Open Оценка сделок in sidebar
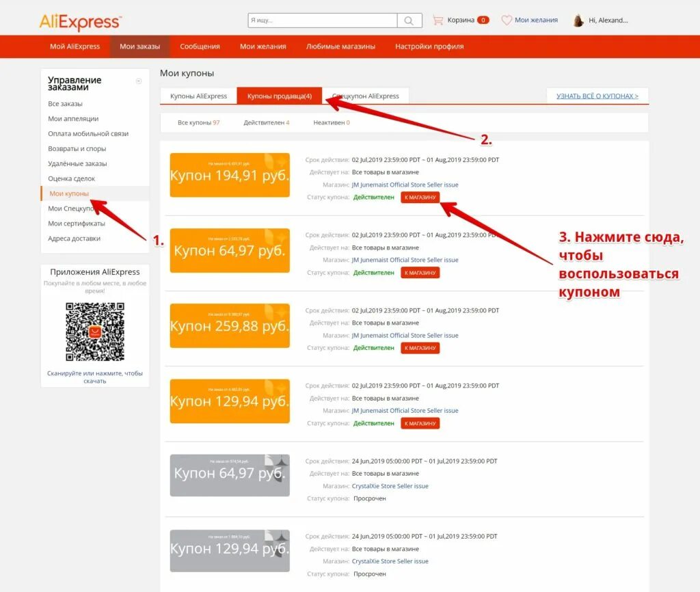 click(71, 178)
